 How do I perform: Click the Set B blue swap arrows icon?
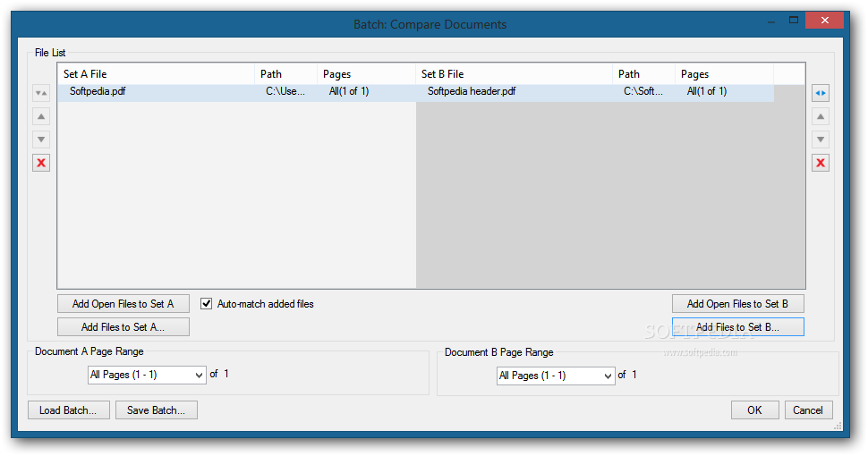coord(821,93)
